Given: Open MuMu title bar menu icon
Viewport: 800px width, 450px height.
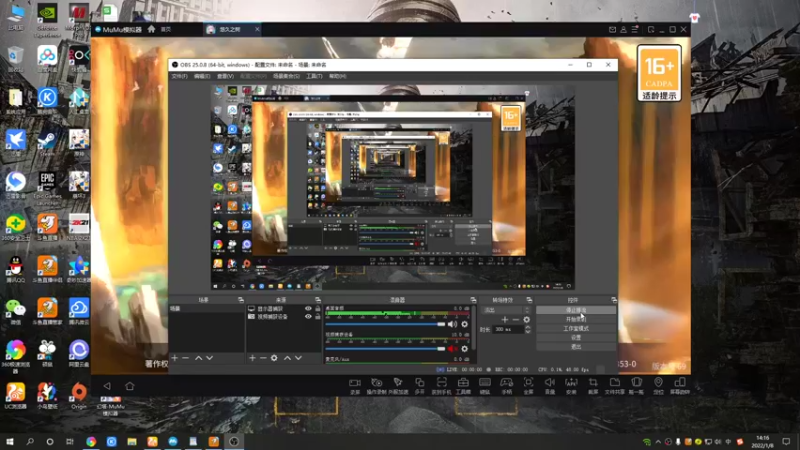Looking at the screenshot, I should pyautogui.click(x=635, y=30).
